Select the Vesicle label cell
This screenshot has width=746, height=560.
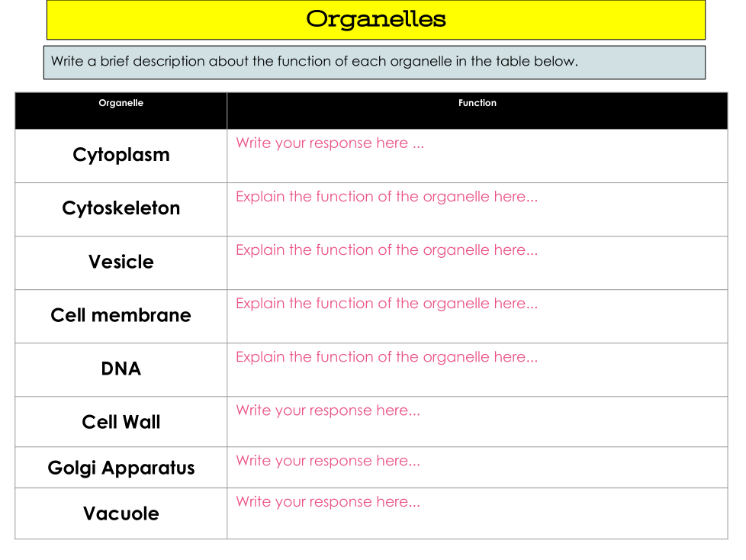[121, 262]
